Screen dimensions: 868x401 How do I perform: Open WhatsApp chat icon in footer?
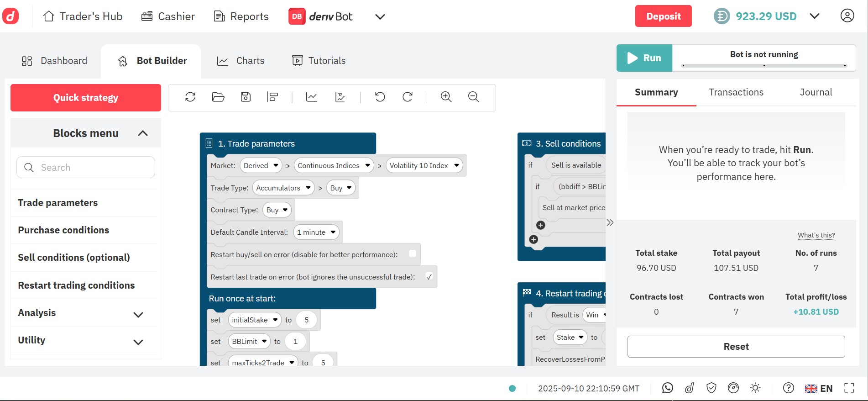667,388
